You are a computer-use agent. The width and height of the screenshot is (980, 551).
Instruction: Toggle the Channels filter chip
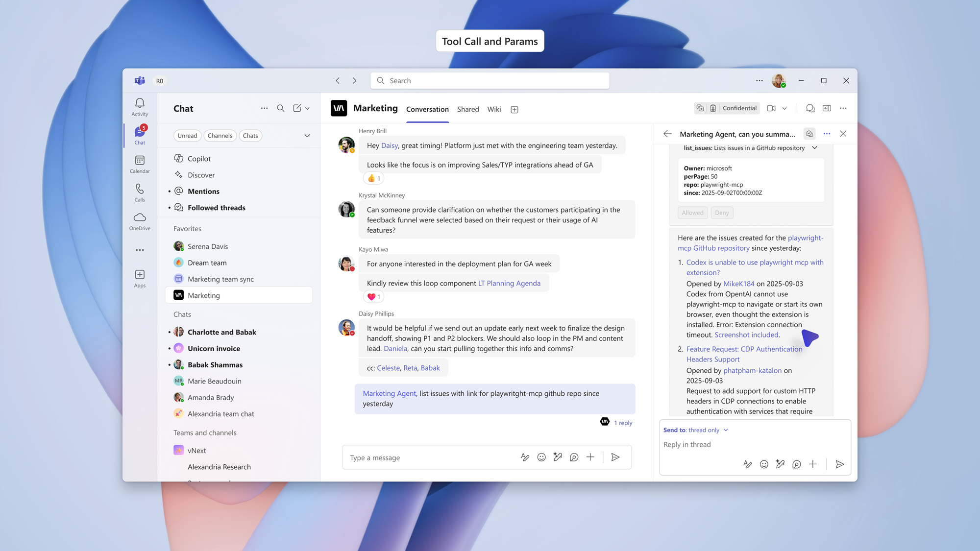coord(220,136)
